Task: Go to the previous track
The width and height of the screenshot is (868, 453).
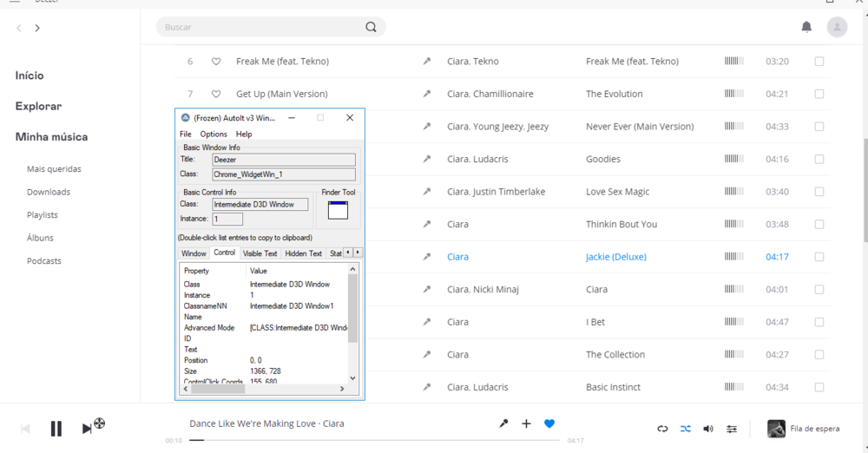Action: pyautogui.click(x=25, y=429)
